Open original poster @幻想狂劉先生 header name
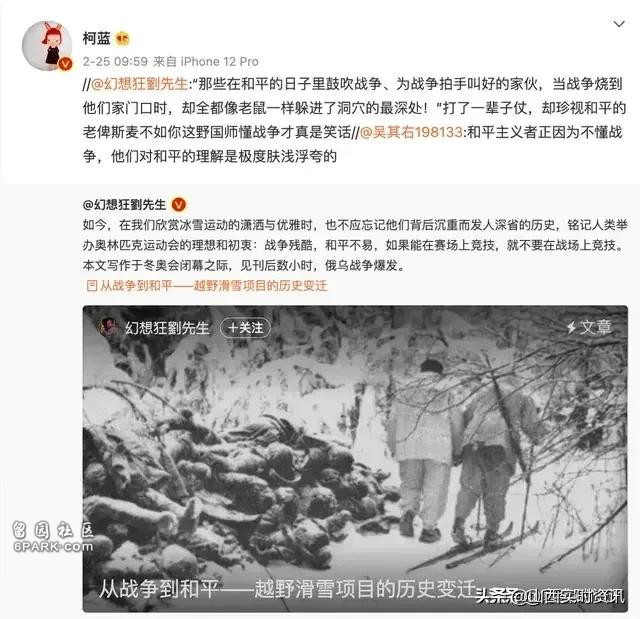This screenshot has height=619, width=640. 124,204
